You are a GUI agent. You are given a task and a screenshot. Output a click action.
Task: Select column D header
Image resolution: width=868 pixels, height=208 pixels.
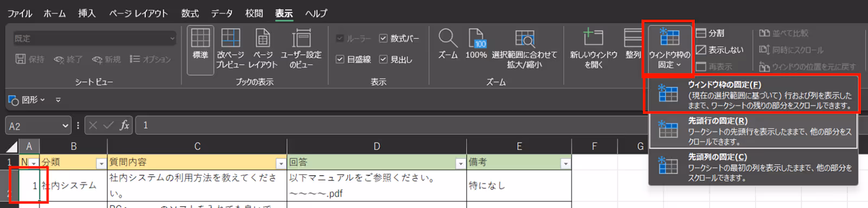point(376,147)
